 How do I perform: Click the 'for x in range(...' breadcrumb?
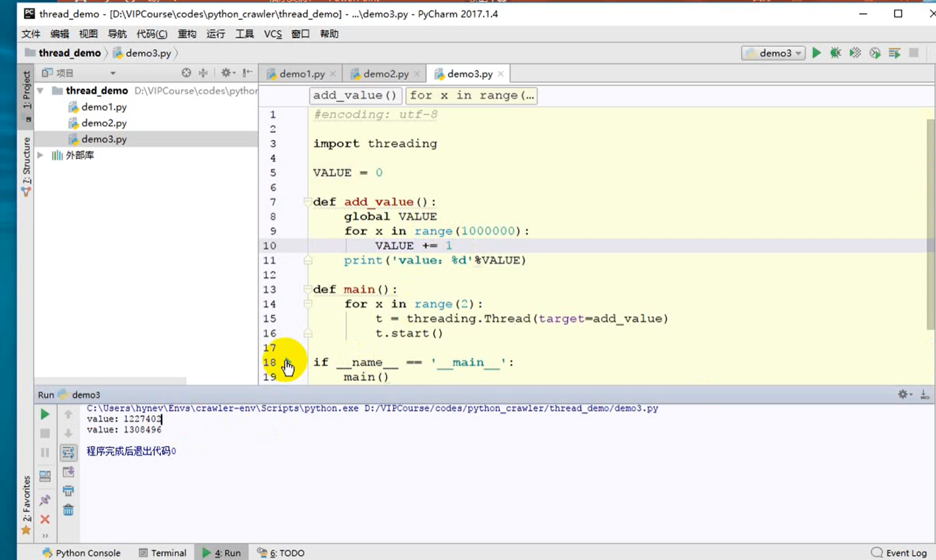pyautogui.click(x=472, y=95)
